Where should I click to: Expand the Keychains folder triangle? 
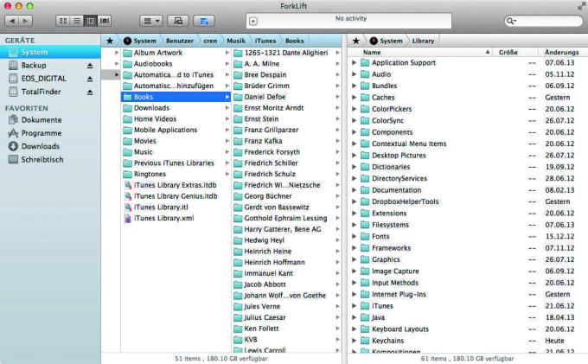(354, 341)
